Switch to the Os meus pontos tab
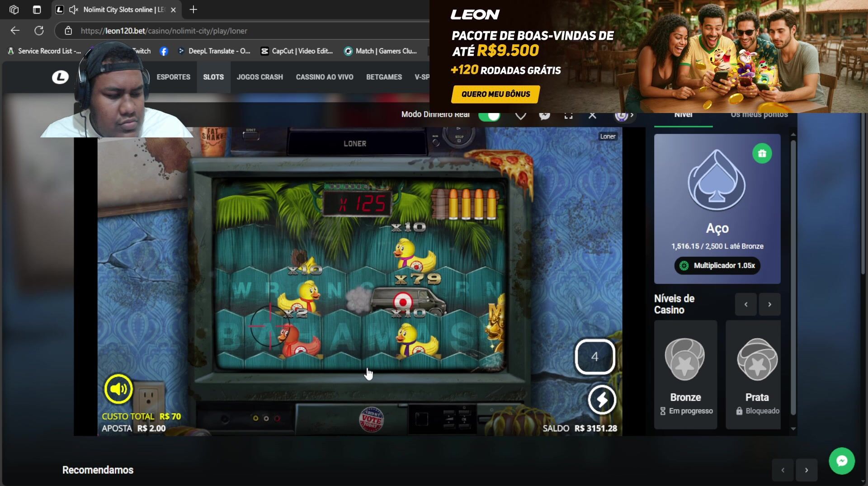Image resolution: width=868 pixels, height=486 pixels. click(759, 116)
